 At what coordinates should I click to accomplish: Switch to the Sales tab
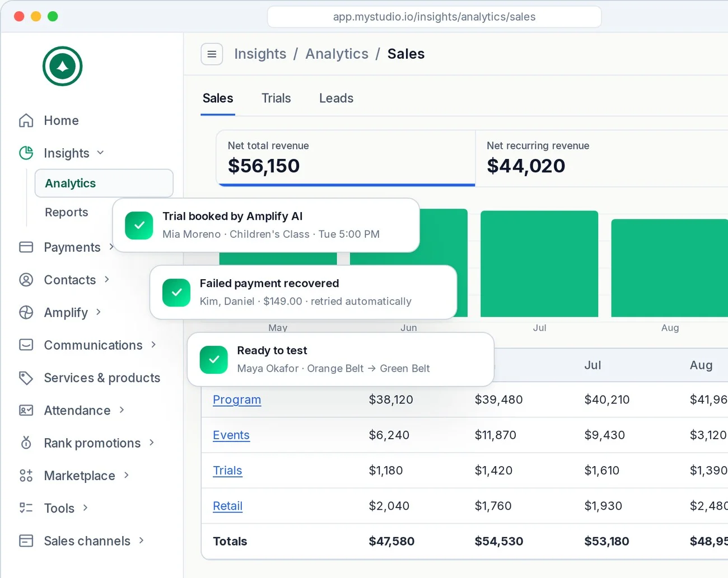coord(218,98)
